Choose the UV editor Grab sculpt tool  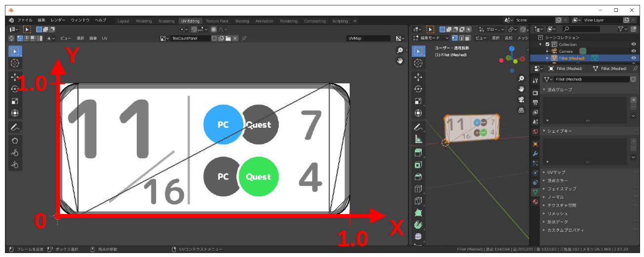(15, 141)
